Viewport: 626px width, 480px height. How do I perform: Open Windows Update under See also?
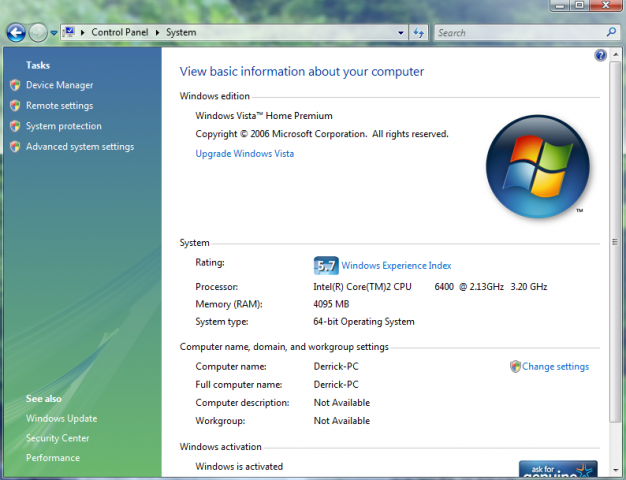tap(61, 419)
